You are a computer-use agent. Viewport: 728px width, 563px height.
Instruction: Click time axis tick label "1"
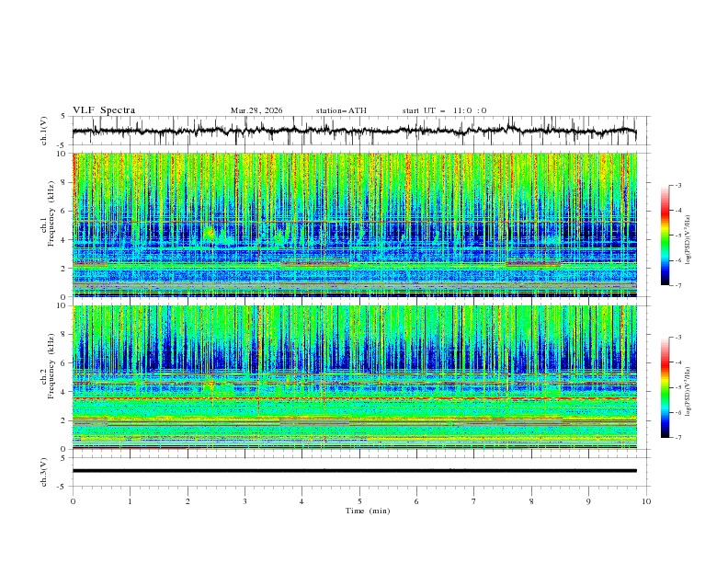tap(131, 501)
